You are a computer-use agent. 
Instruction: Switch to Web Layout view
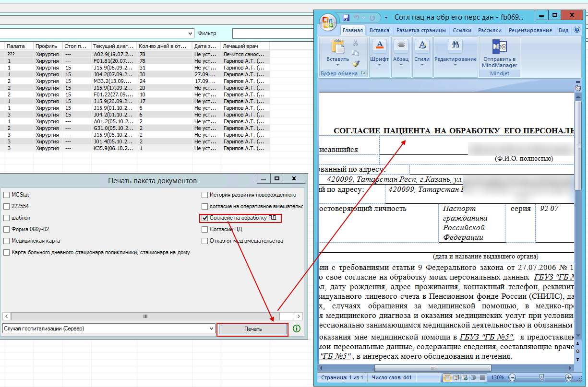[x=465, y=377]
